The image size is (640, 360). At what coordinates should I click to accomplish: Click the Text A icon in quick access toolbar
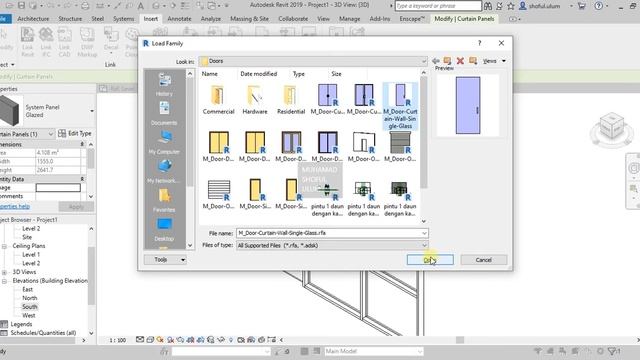point(140,6)
